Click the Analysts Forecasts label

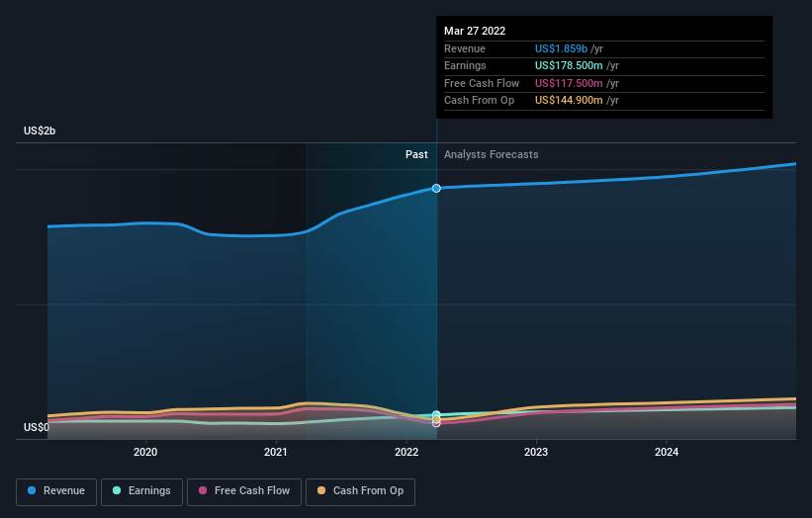click(491, 155)
